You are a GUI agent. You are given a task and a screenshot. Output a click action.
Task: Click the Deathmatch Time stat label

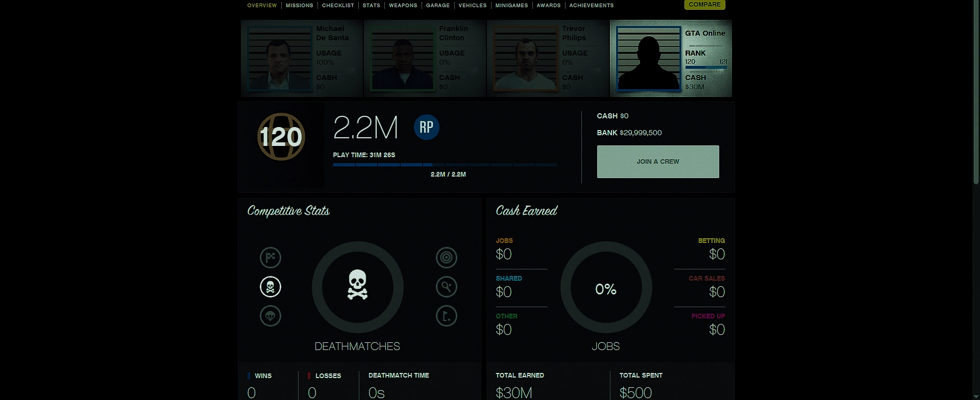(x=399, y=375)
